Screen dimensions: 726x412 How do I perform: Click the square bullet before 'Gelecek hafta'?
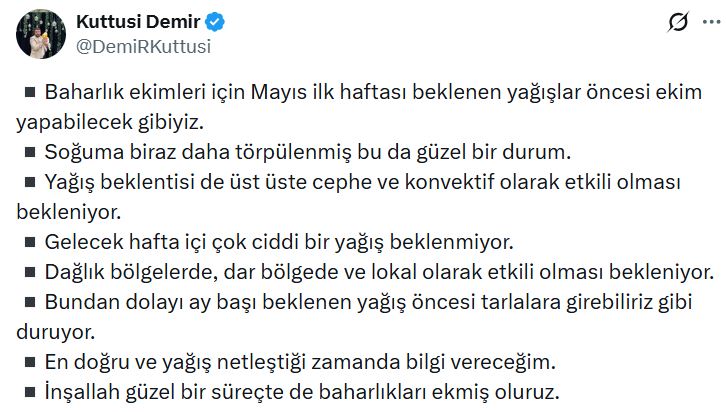[29, 241]
